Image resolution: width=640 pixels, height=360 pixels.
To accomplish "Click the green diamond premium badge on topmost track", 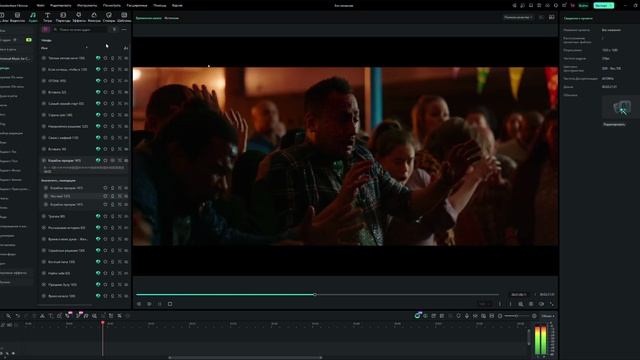I will point(98,58).
